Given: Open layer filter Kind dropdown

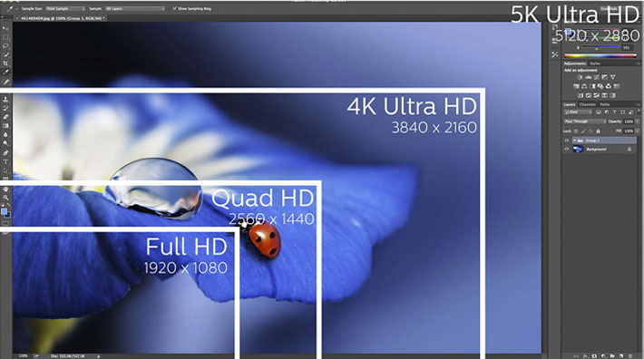Looking at the screenshot, I should 578,112.
